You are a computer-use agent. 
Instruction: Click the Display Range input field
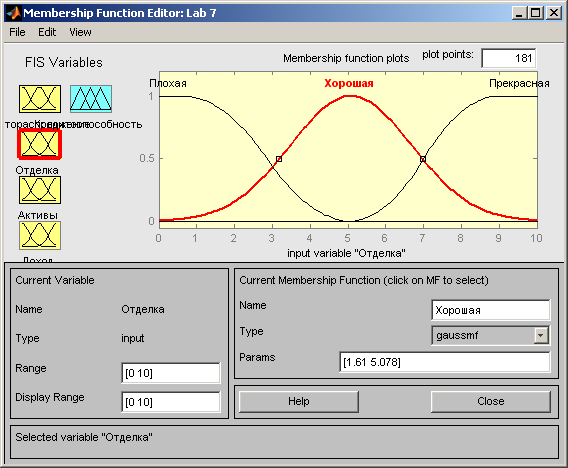point(171,402)
